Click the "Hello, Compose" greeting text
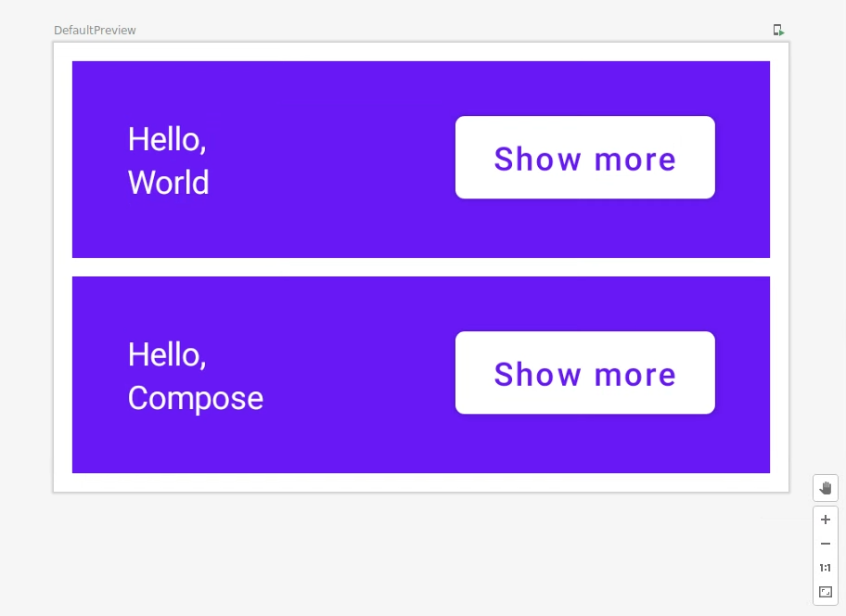The height and width of the screenshot is (616, 846). point(195,376)
